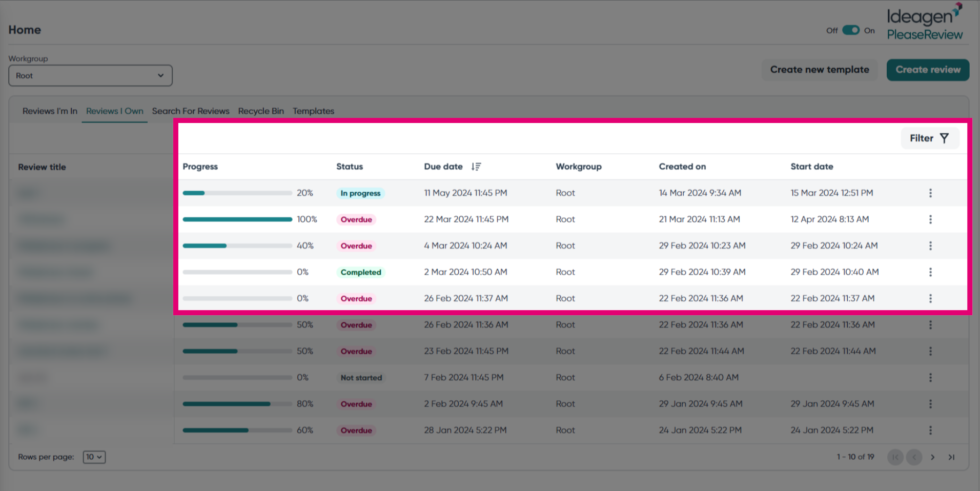Click the In progress status badge
980x491 pixels.
(361, 193)
